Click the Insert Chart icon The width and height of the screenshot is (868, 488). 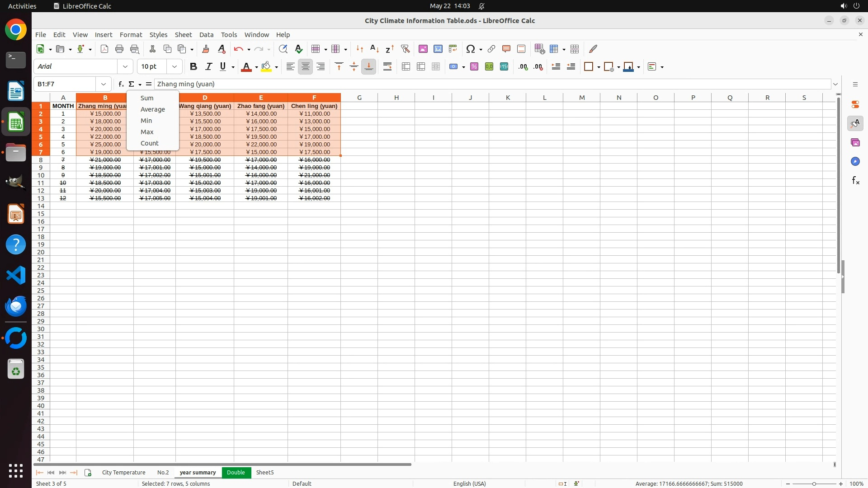coord(438,49)
